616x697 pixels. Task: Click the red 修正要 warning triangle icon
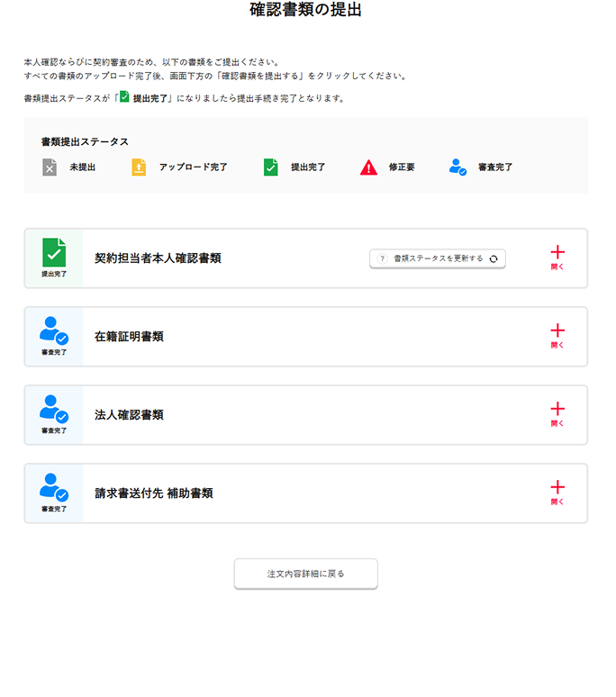(x=368, y=167)
